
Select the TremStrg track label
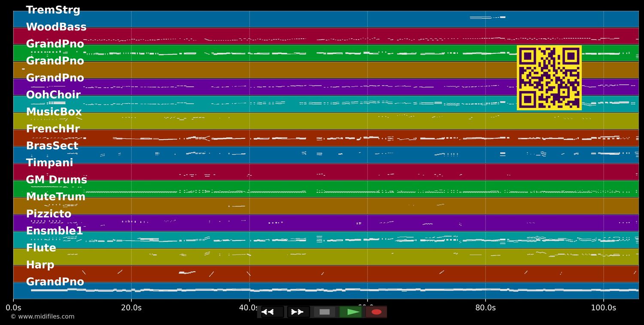pyautogui.click(x=53, y=10)
